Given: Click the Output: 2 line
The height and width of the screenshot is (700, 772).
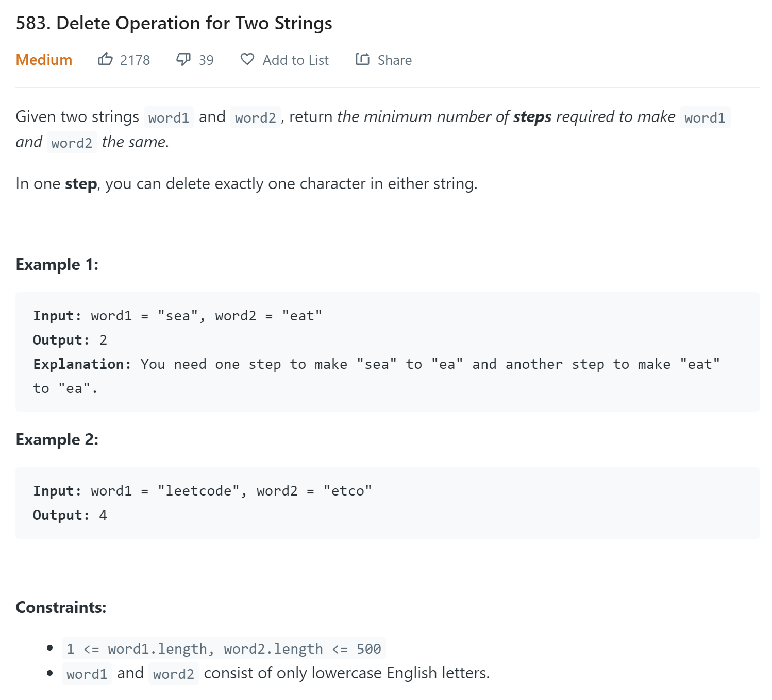Looking at the screenshot, I should pyautogui.click(x=70, y=340).
